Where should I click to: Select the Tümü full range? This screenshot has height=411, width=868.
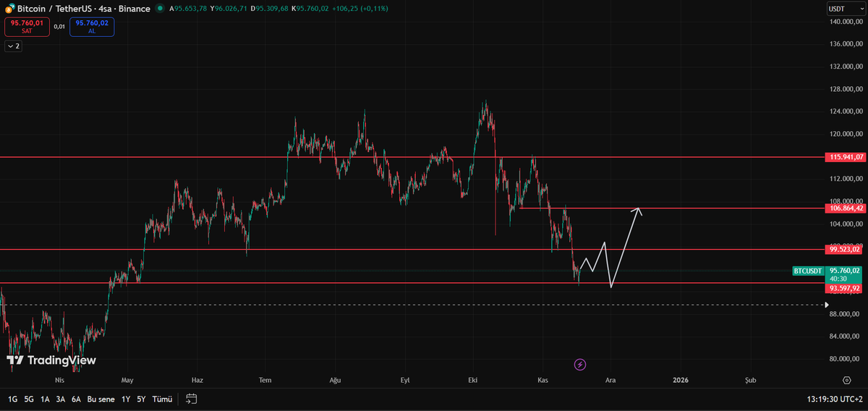(x=162, y=399)
